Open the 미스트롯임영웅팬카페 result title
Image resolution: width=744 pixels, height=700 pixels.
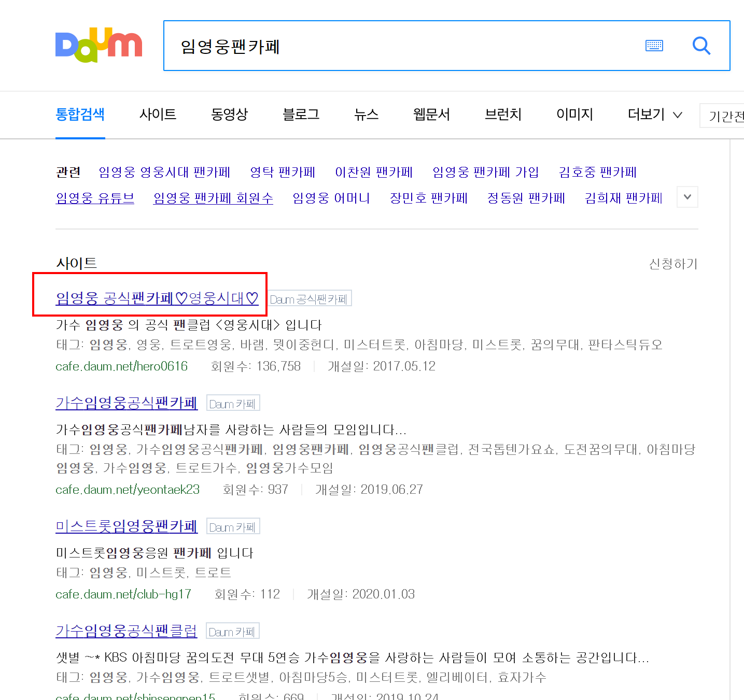(x=127, y=526)
